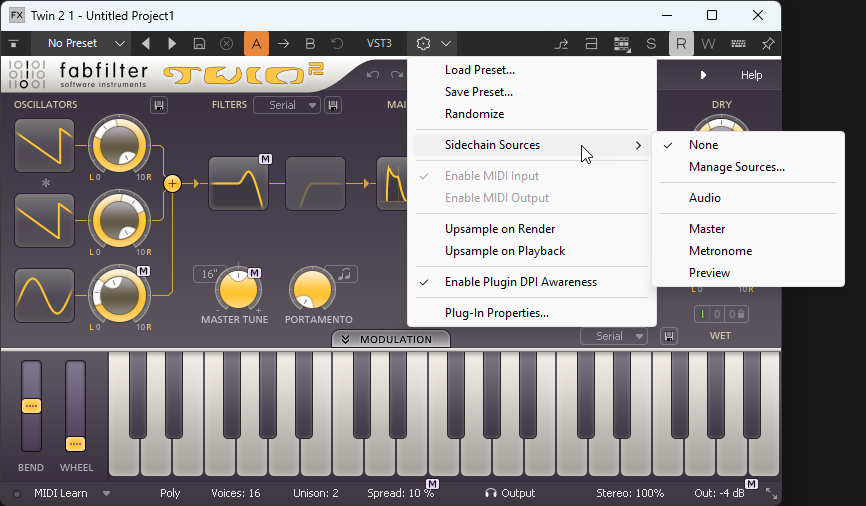Save filters section preset

(x=332, y=105)
